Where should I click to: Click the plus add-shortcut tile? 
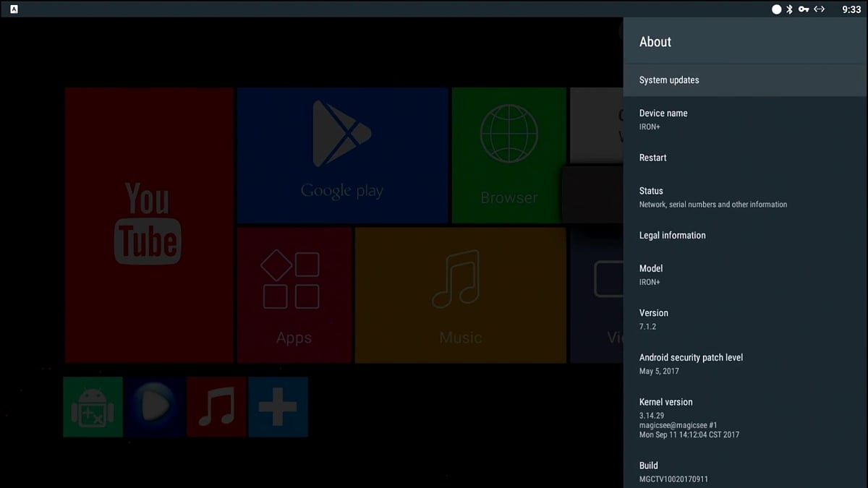pos(278,407)
